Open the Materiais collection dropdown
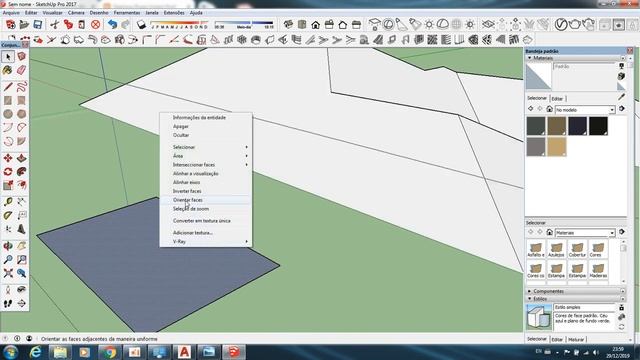Screen dimensions: 640x360 tap(585, 233)
